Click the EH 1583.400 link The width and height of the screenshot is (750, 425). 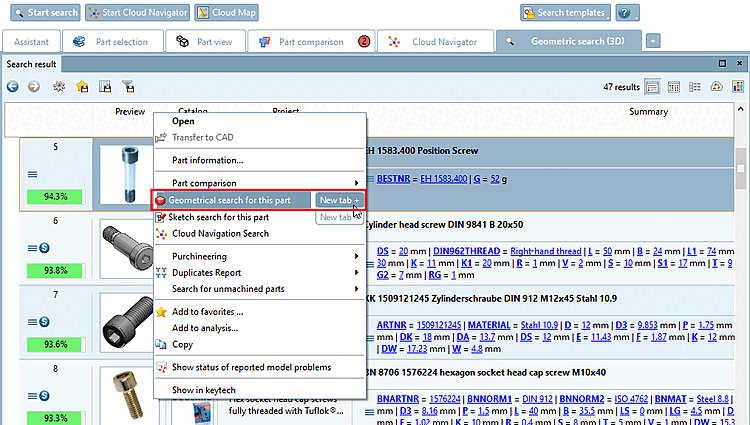pyautogui.click(x=443, y=179)
